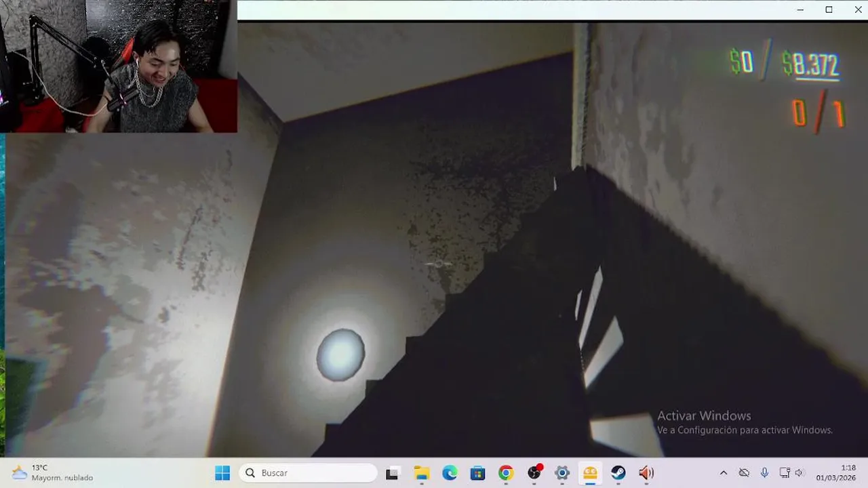Viewport: 868px width, 488px height.
Task: Open Google Chrome from the taskbar
Action: 506,473
